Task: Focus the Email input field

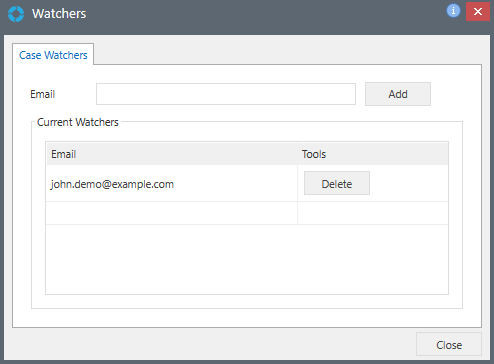Action: coord(226,94)
